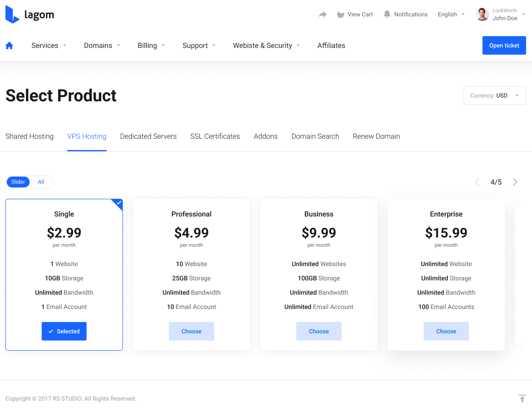The height and width of the screenshot is (417, 532).
Task: Click the $4.99 Professional price
Action: pos(191,232)
